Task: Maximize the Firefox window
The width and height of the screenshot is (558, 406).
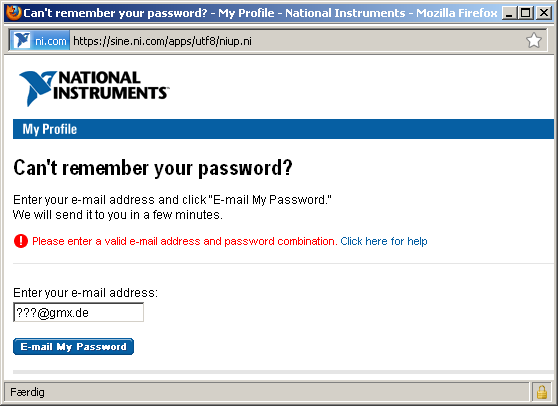Action: coord(526,14)
